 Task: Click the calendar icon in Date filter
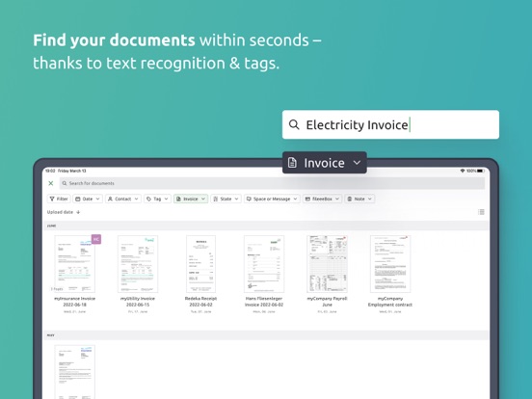click(x=78, y=199)
